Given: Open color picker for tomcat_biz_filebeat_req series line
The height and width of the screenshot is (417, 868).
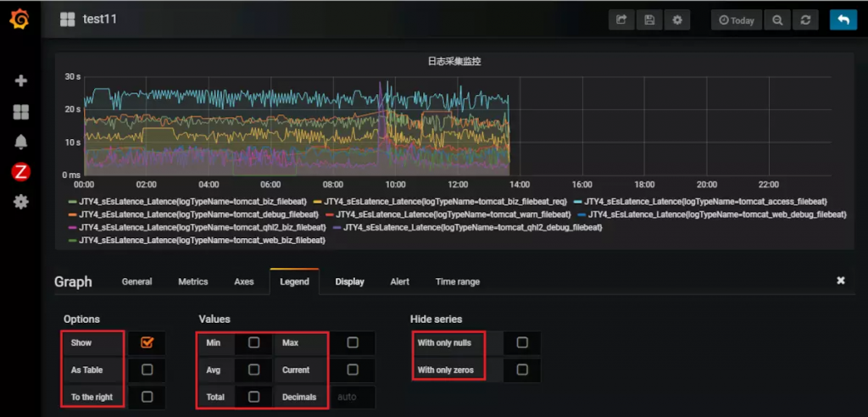Looking at the screenshot, I should tap(317, 201).
